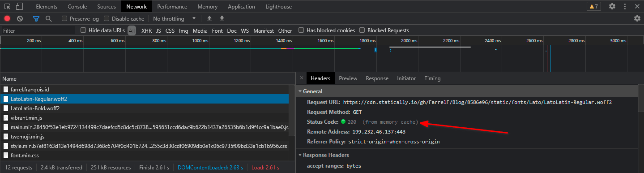Filter requests by Font
The image size is (644, 173).
pyautogui.click(x=218, y=30)
